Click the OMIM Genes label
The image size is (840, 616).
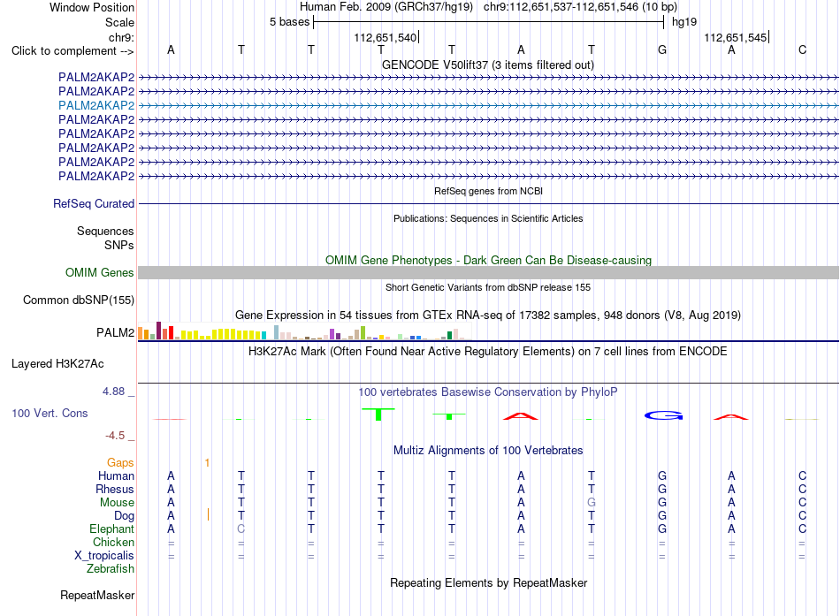point(99,272)
